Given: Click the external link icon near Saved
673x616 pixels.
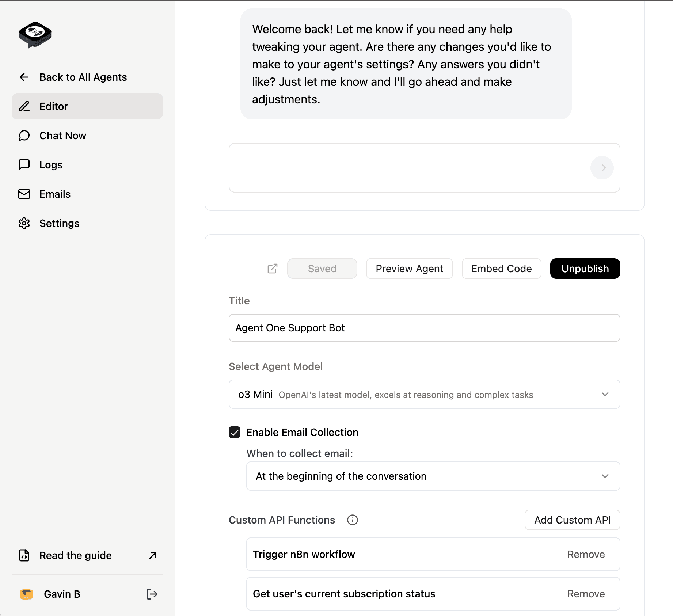Looking at the screenshot, I should tap(272, 269).
